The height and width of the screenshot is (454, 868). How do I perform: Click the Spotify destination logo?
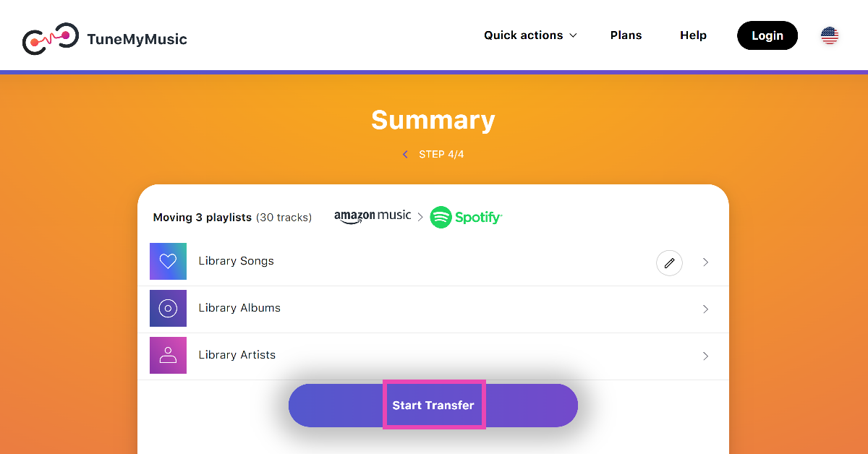[x=466, y=217]
